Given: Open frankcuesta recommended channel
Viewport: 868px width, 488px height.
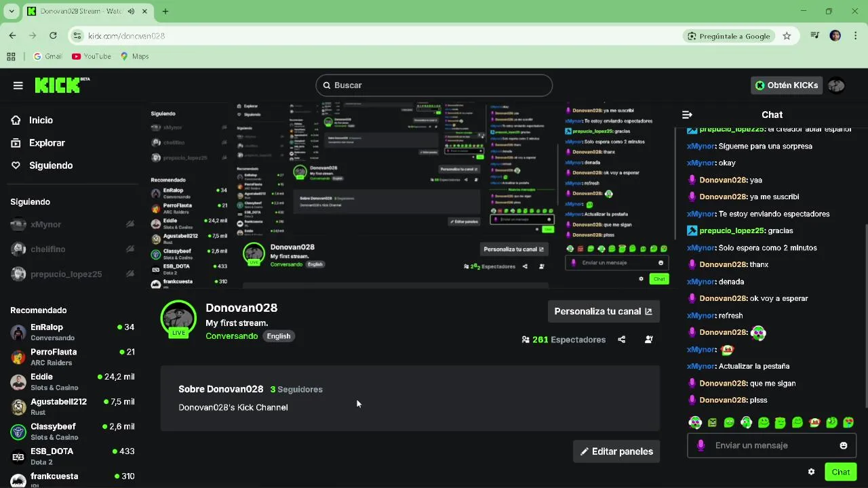Looking at the screenshot, I should coord(73,480).
